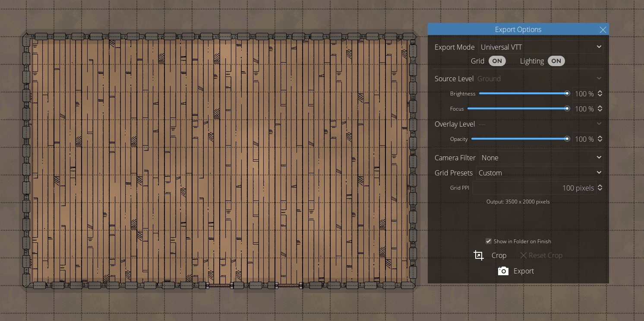Screen dimensions: 644x321
Task: Click the Brightness stepper arrows
Action: (x=600, y=94)
